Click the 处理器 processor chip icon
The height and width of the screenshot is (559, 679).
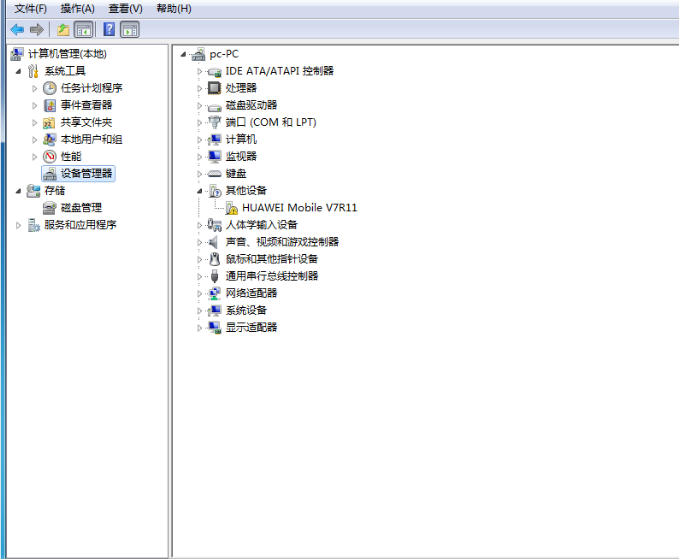[x=214, y=88]
